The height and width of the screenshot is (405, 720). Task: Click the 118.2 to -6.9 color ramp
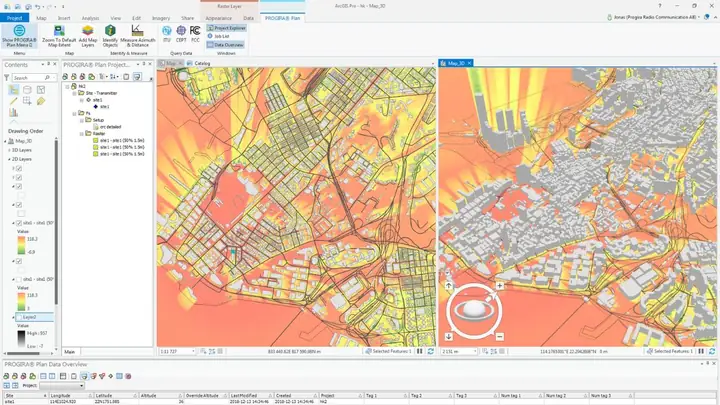point(21,245)
